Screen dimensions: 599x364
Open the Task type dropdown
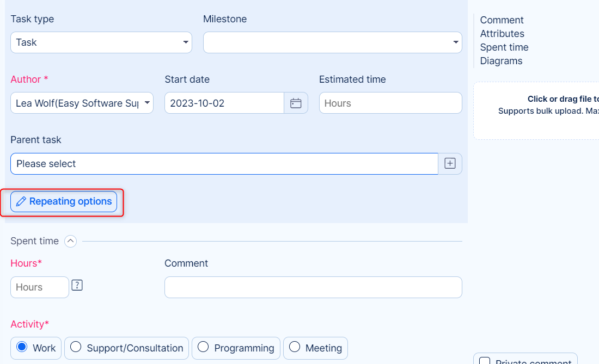[x=101, y=42]
